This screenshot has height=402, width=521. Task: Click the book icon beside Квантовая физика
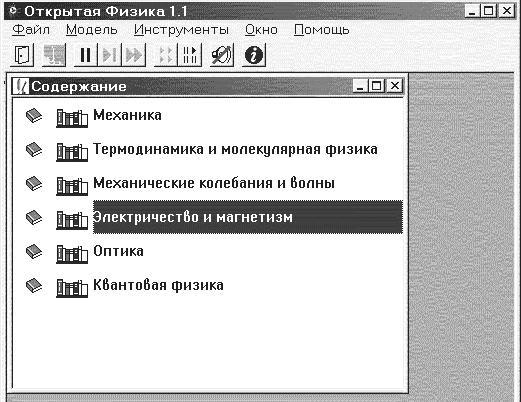(34, 286)
